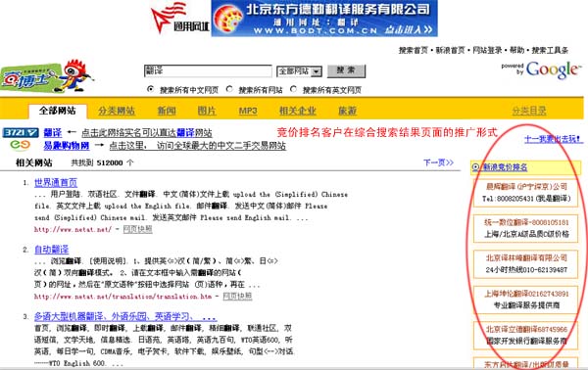The image size is (588, 370).
Task: Click the 3721 network name icon
Action: click(x=21, y=132)
